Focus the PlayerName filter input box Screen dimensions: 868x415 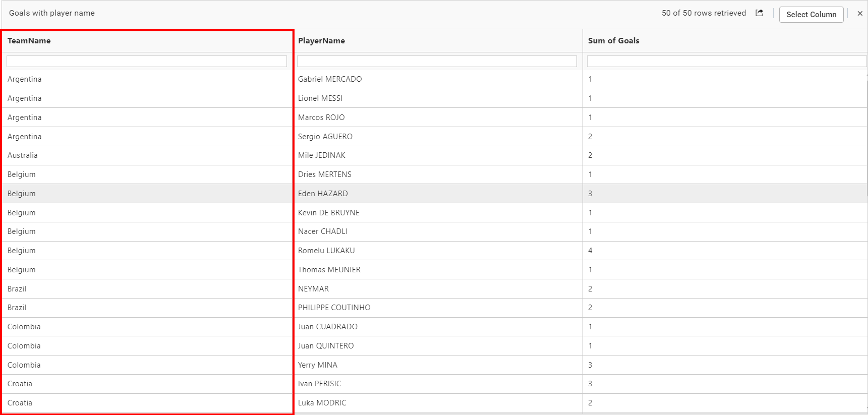437,61
